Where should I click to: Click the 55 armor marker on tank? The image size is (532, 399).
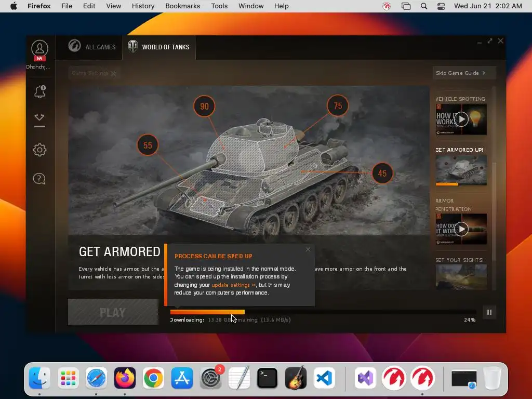[x=148, y=145]
